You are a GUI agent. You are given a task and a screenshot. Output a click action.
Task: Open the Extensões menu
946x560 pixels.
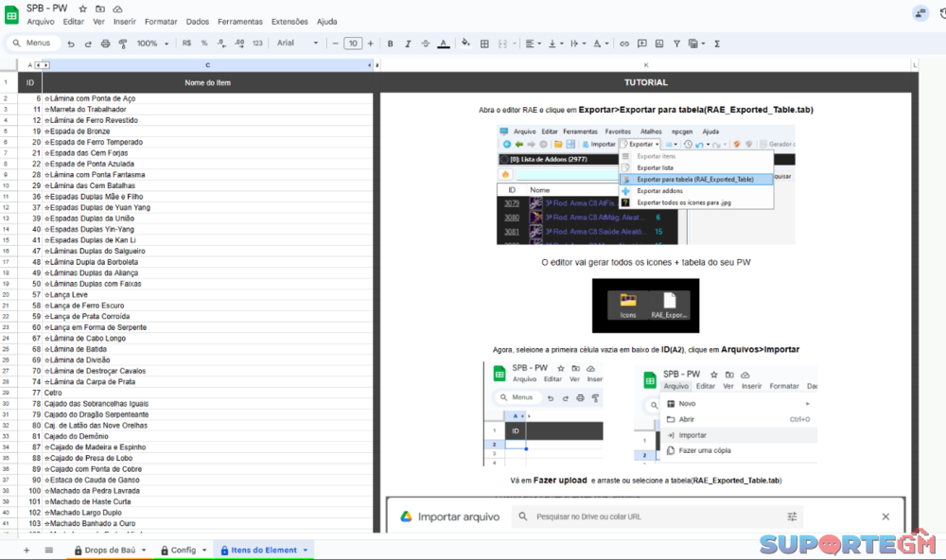point(289,21)
